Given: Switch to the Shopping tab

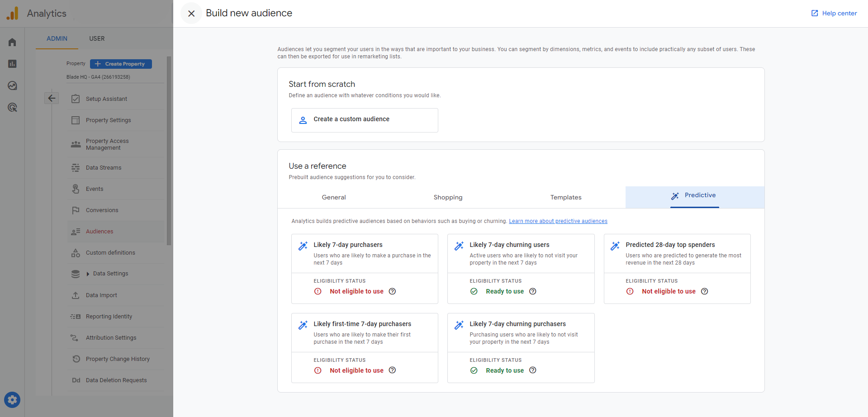Looking at the screenshot, I should 448,198.
